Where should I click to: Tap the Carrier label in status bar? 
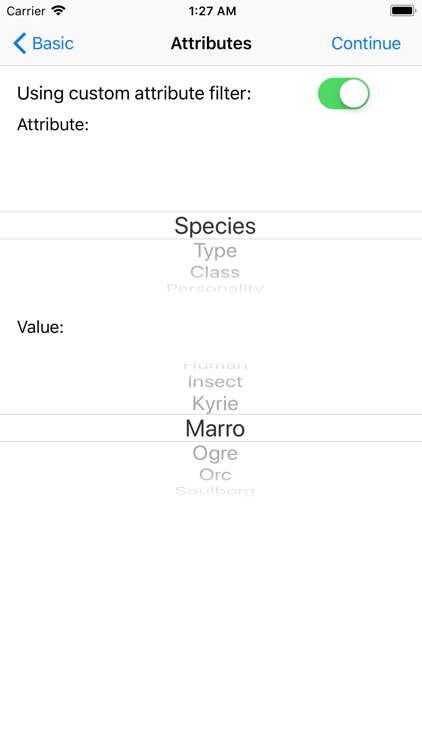26,11
